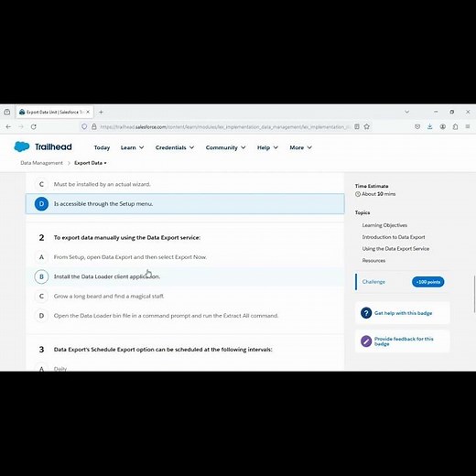This screenshot has width=476, height=476.
Task: Click question 3 text about Schedule Export
Action: pyautogui.click(x=163, y=350)
